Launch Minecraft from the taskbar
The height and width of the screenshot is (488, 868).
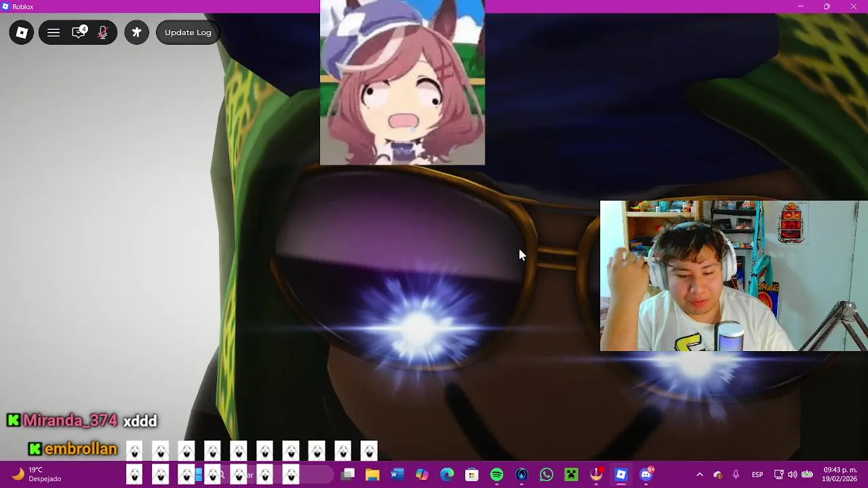pyautogui.click(x=571, y=474)
